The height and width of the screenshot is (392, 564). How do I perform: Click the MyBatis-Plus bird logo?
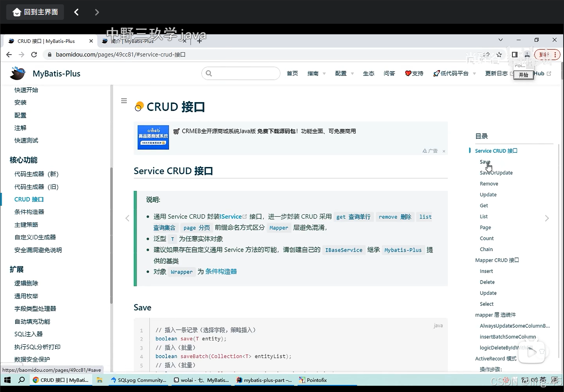point(18,73)
